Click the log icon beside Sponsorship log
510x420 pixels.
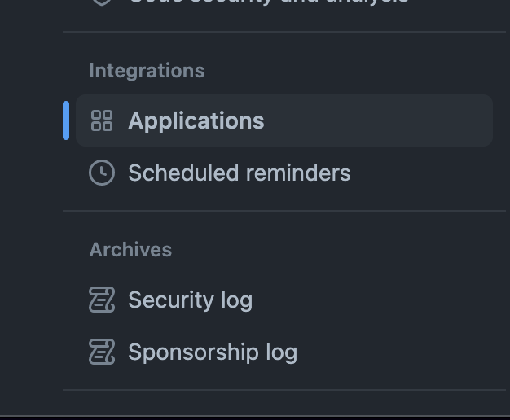click(x=102, y=352)
